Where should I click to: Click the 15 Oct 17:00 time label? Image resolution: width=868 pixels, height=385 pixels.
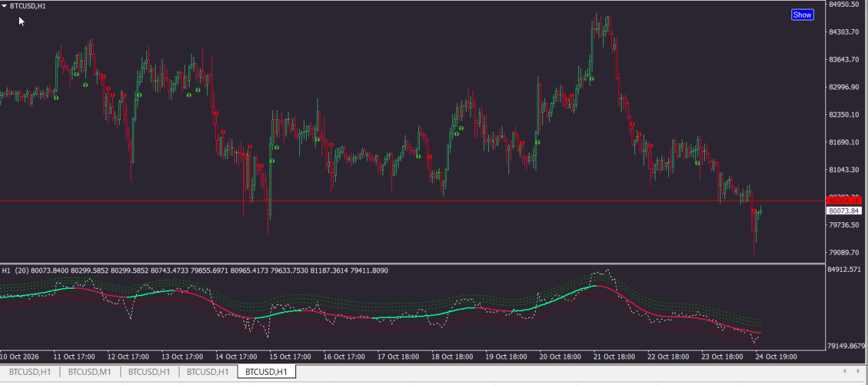click(290, 356)
